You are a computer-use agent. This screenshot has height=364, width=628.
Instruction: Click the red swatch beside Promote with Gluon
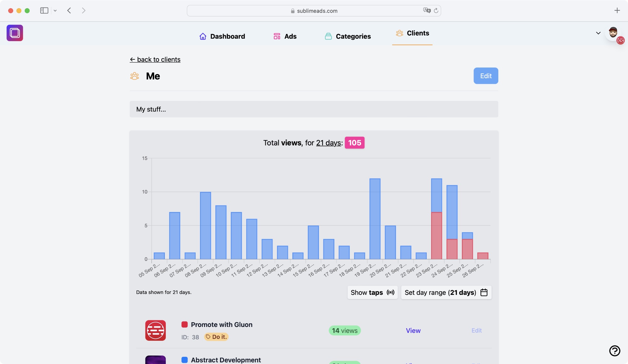pyautogui.click(x=185, y=324)
